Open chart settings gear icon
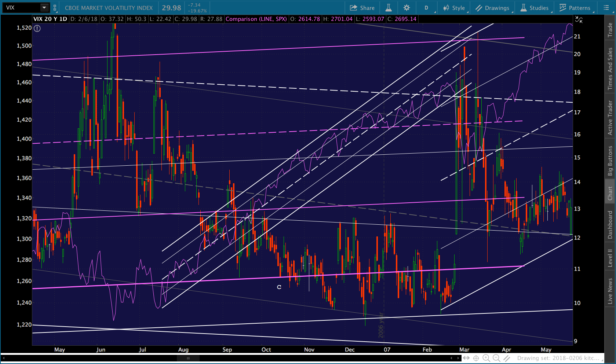The width and height of the screenshot is (616, 364). 407,8
